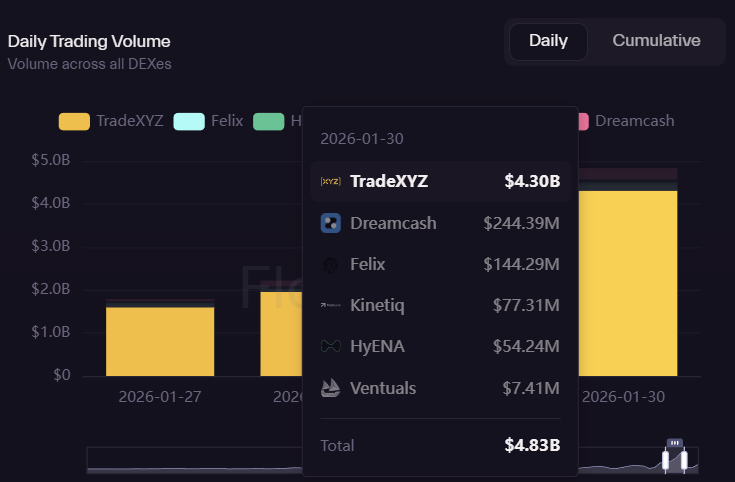Click the Ventuals $7.41M tooltip row

coord(440,387)
